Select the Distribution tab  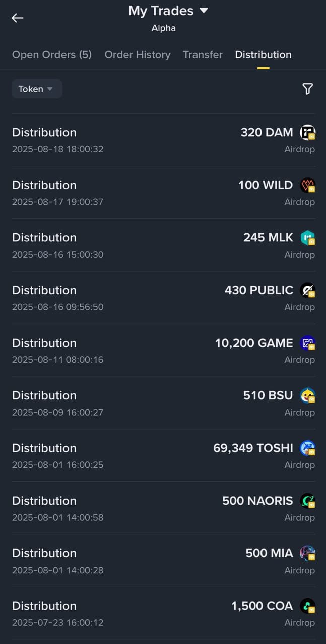click(x=263, y=55)
